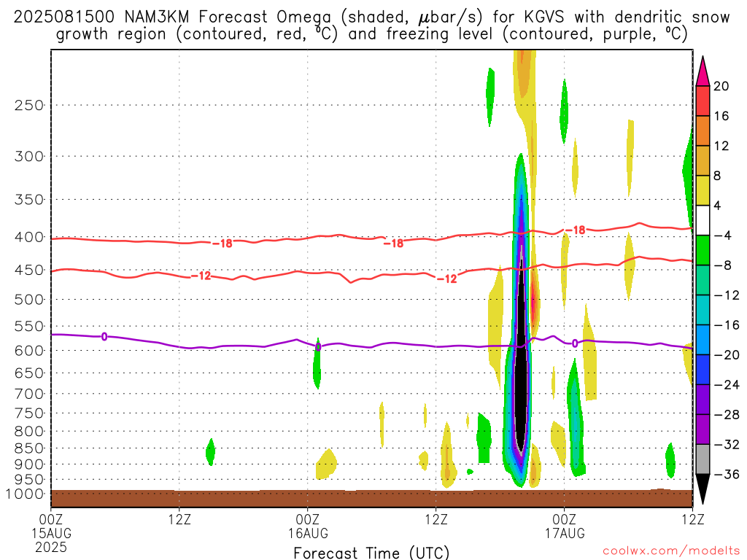Click the colorbar value label 12
This screenshot has height=560, width=747.
click(721, 146)
